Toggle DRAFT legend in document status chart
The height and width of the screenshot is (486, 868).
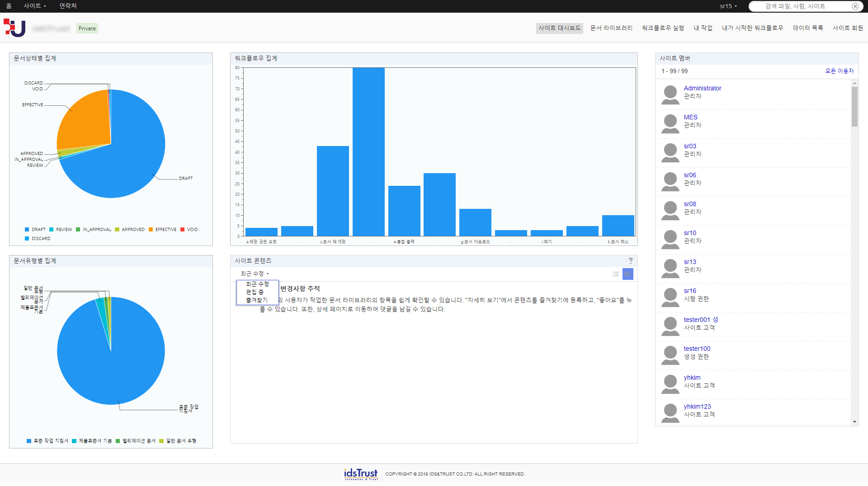click(x=35, y=230)
